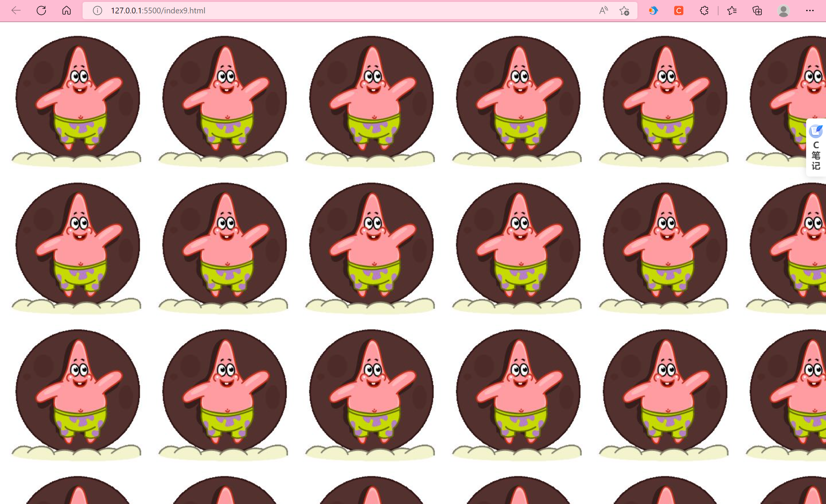Screen dimensions: 826x504
Task: Open the C笔记 side widget
Action: [816, 147]
